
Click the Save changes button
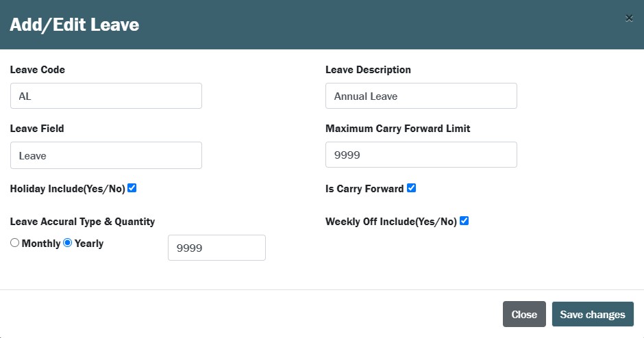tap(593, 315)
